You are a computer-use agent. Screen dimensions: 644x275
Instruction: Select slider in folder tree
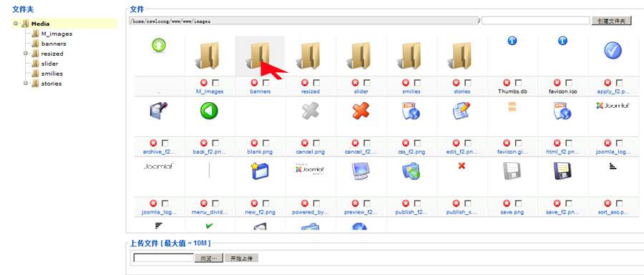(49, 64)
